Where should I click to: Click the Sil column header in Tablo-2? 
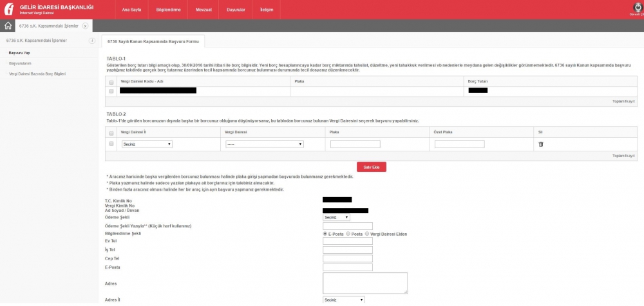[x=540, y=132]
